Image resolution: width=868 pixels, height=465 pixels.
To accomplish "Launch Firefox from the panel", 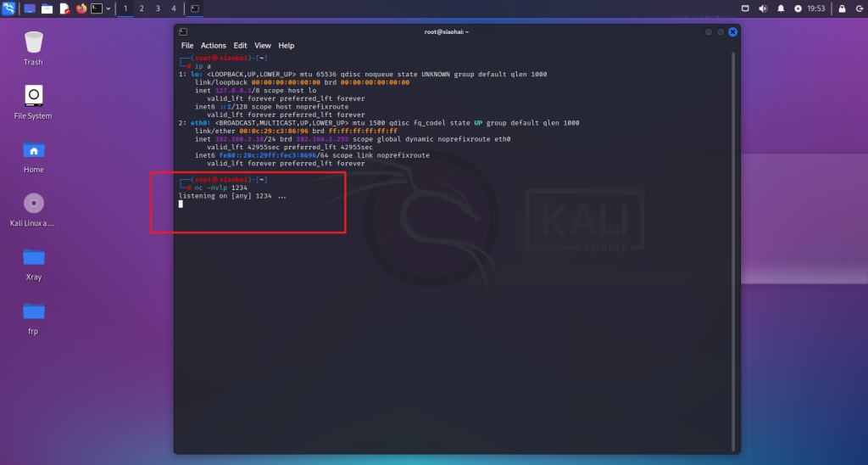I will 81,8.
